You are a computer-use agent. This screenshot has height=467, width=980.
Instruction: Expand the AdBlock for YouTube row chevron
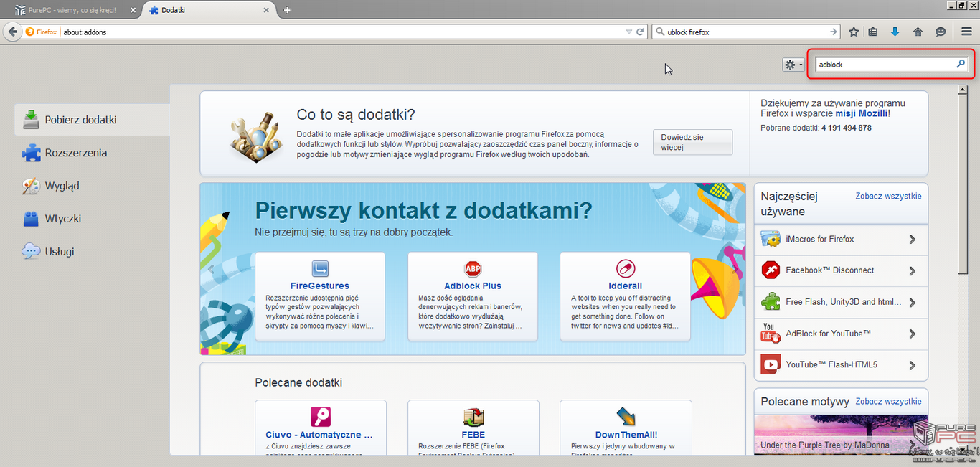pos(913,334)
